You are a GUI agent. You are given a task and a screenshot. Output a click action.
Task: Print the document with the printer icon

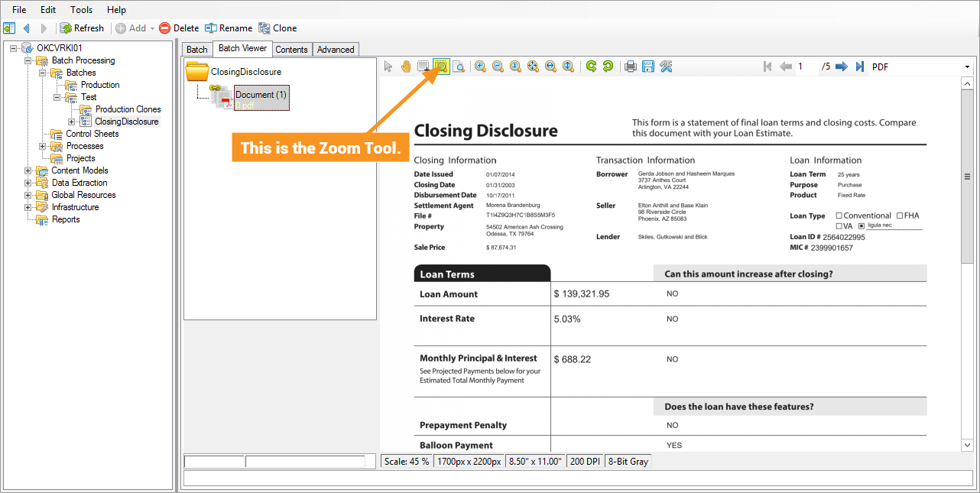click(631, 66)
